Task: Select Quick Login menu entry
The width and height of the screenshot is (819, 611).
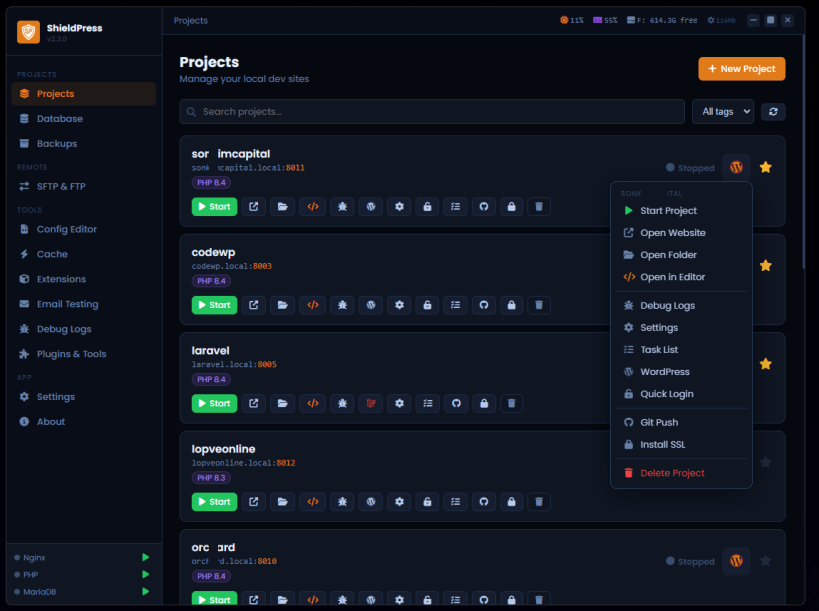Action: (x=681, y=394)
